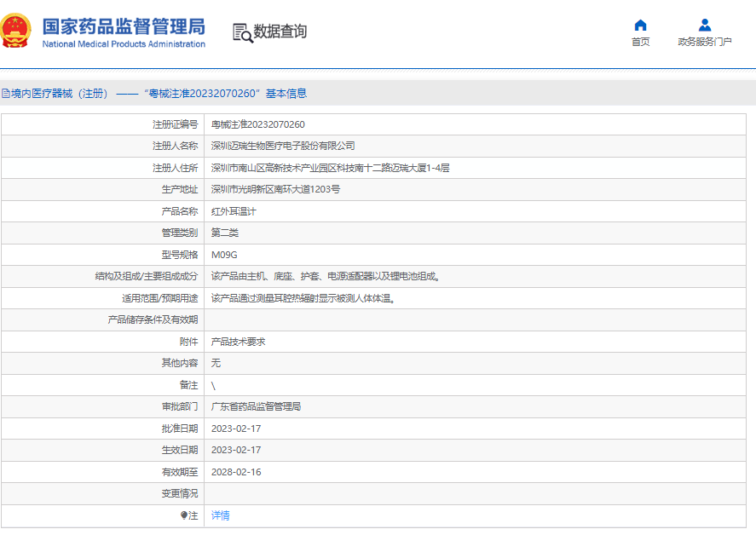The width and height of the screenshot is (756, 535).
Task: Click the 审批部门 row label
Action: (x=179, y=406)
